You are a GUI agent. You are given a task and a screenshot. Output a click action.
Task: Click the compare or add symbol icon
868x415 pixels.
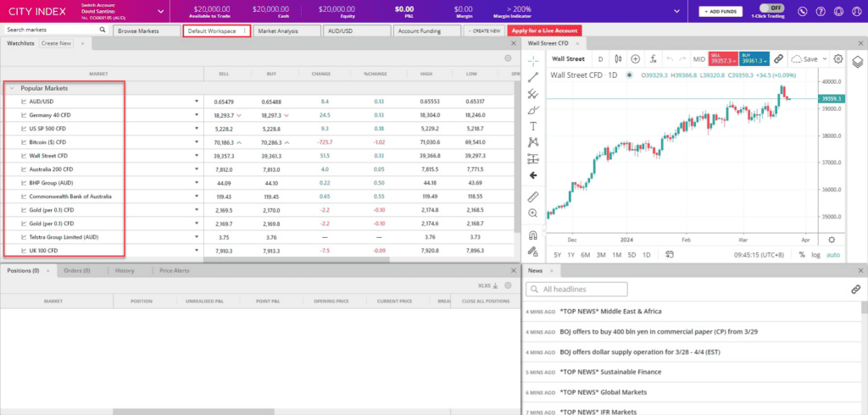pyautogui.click(x=636, y=58)
